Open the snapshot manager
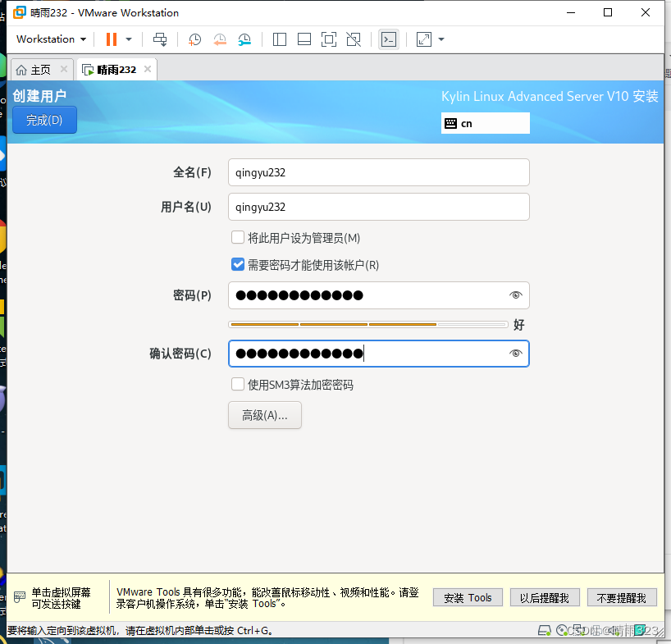Image resolution: width=671 pixels, height=644 pixels. point(244,39)
